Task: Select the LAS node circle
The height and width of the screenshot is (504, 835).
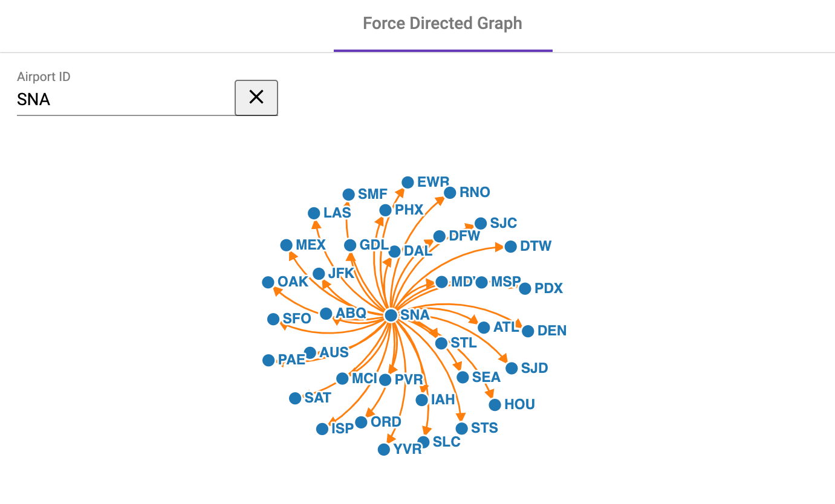Action: pyautogui.click(x=314, y=213)
